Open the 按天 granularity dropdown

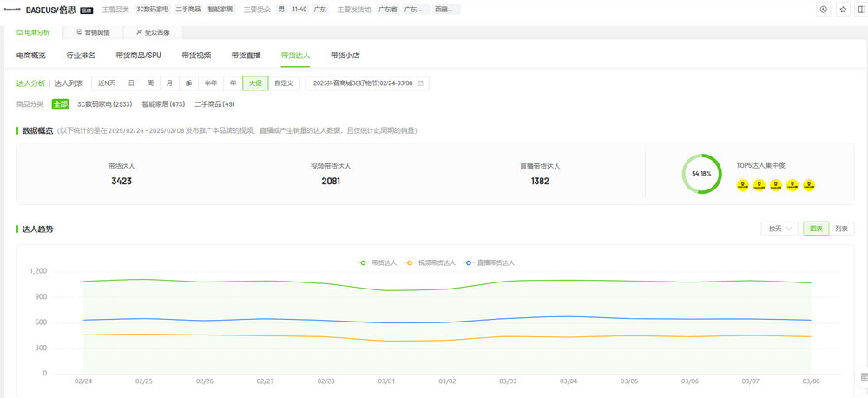[x=779, y=229]
